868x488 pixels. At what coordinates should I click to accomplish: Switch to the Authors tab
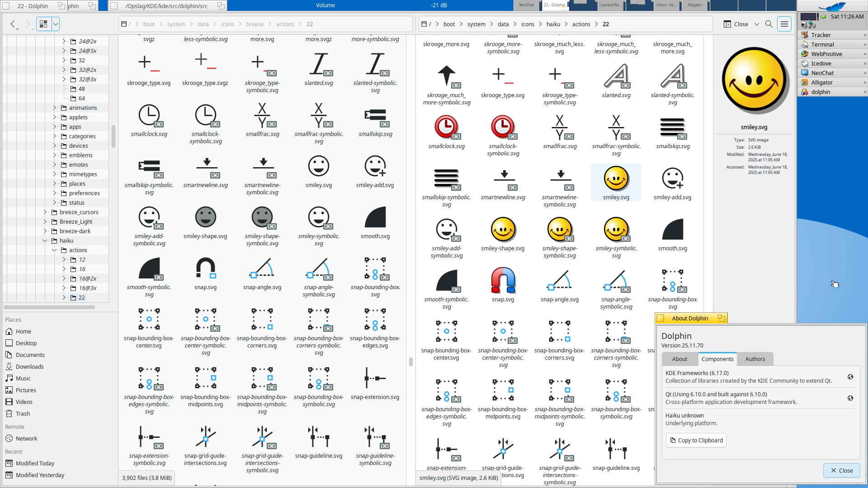(755, 359)
